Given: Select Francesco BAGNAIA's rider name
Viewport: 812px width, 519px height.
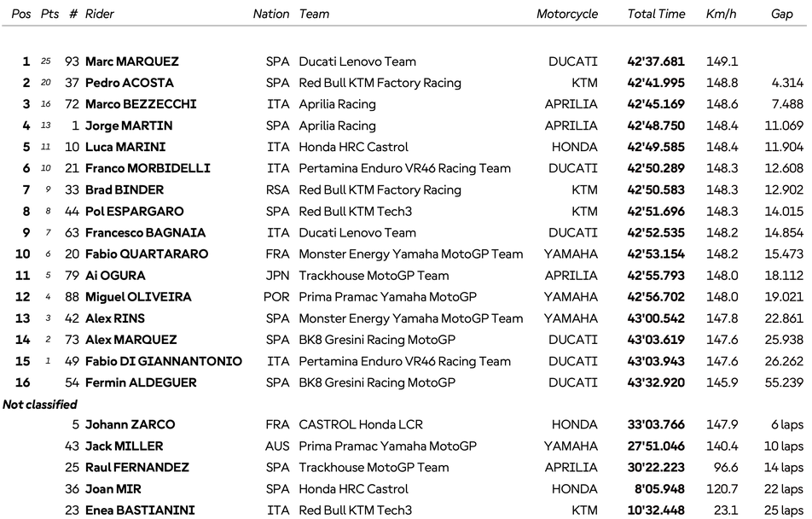Looking at the screenshot, I should click(145, 232).
